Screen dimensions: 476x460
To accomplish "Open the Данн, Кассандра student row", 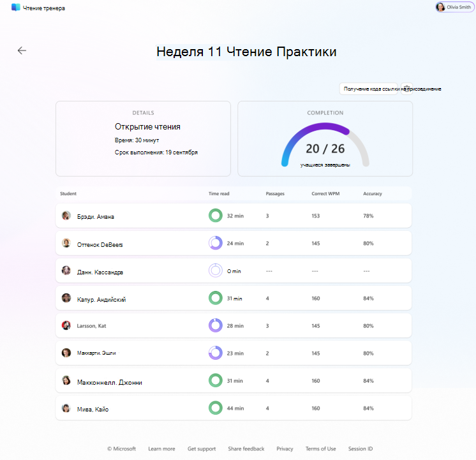I will click(x=234, y=271).
